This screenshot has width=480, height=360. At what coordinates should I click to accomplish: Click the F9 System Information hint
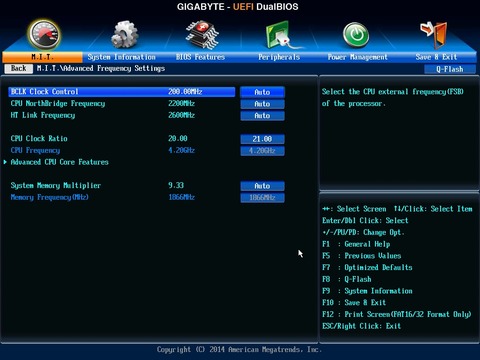point(367,291)
